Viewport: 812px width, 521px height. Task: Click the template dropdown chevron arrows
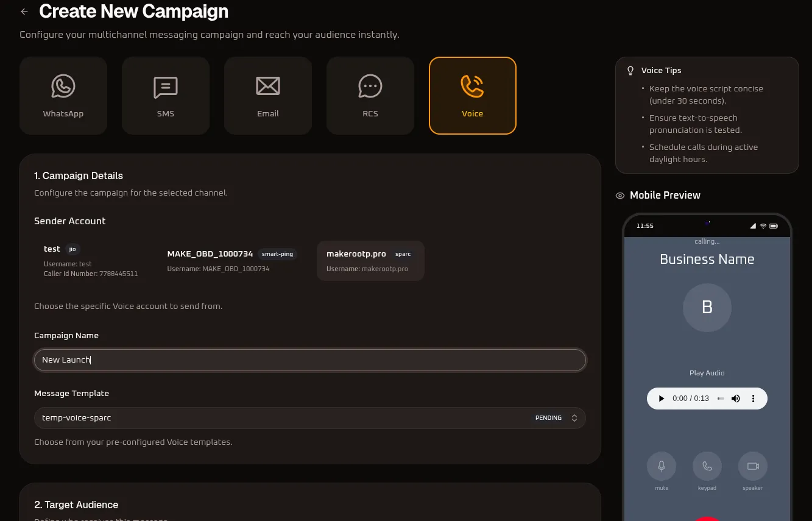574,418
